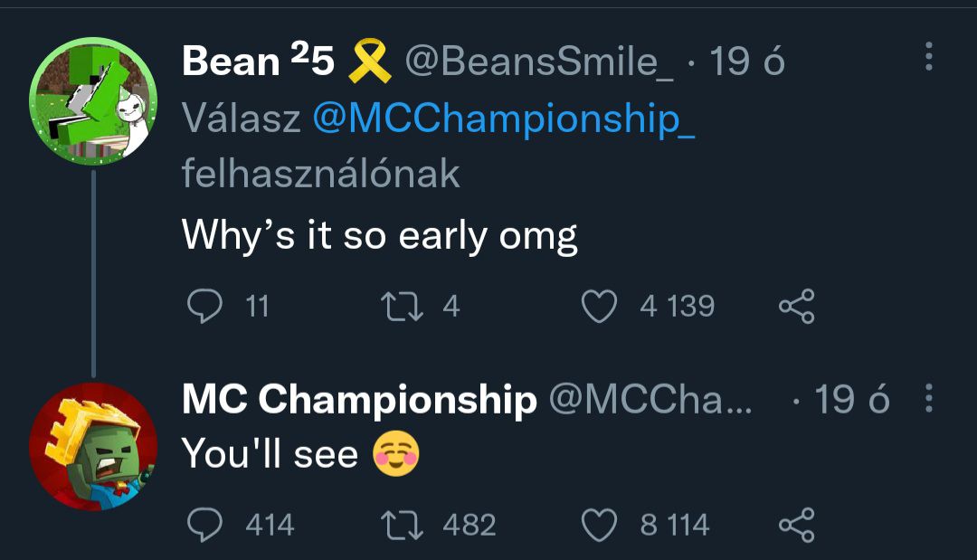
Task: Share MC Championship's reply tweet
Action: 797,525
